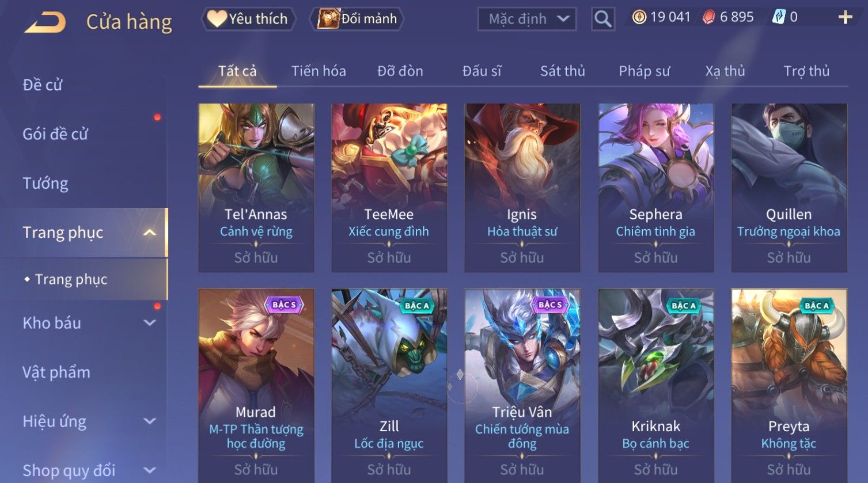Open Yêu thích heart favorites
Image resolution: width=868 pixels, height=483 pixels.
click(248, 19)
